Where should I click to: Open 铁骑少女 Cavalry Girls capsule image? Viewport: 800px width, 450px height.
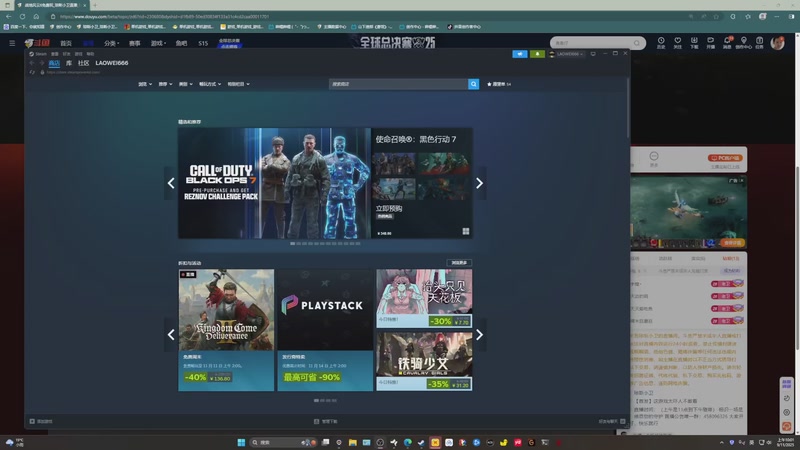(424, 355)
